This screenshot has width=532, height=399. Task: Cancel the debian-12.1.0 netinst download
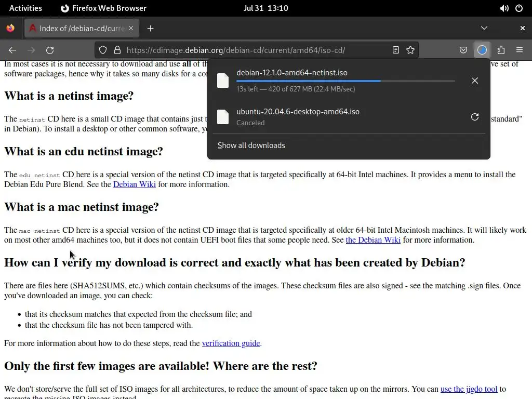coord(475,81)
